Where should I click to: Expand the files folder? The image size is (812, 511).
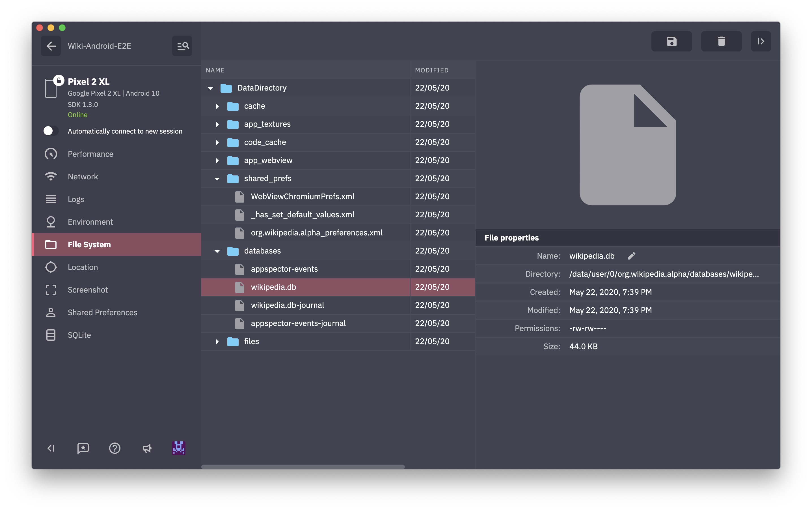[217, 342]
